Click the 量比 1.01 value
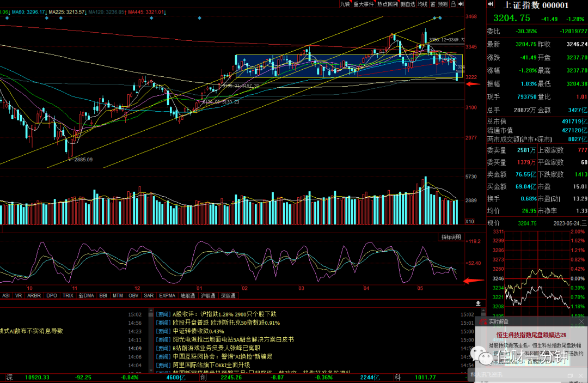588x383 pixels. [581, 97]
